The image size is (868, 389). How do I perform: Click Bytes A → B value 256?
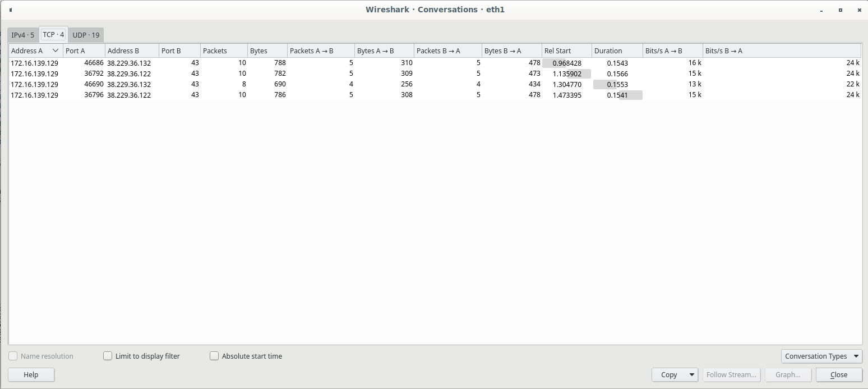[x=407, y=84]
